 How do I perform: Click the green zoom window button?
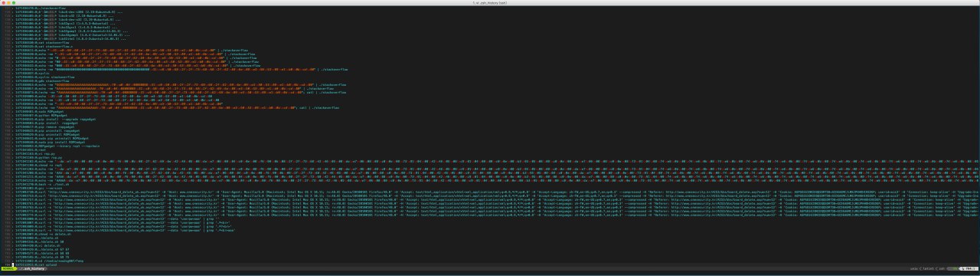click(14, 3)
